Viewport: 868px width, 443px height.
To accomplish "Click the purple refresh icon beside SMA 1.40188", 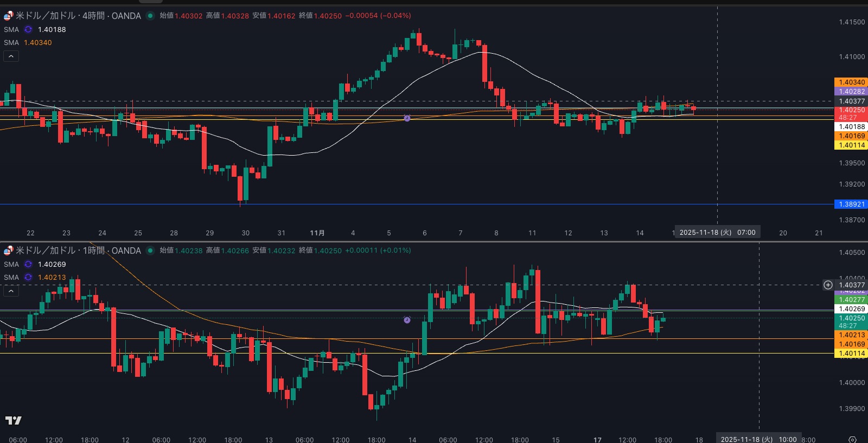I will (28, 30).
